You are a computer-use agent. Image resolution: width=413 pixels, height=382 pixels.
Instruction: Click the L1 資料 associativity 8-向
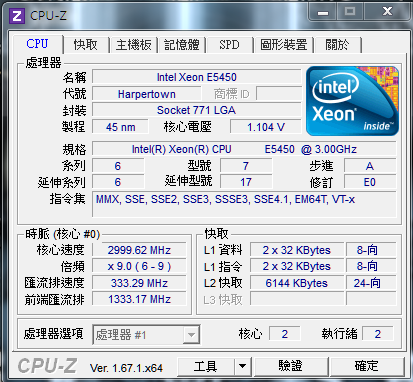(371, 250)
